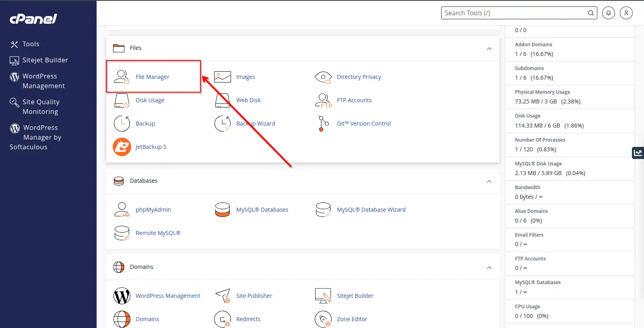Open Backup Wizard icon
The height and width of the screenshot is (328, 644).
click(x=222, y=124)
